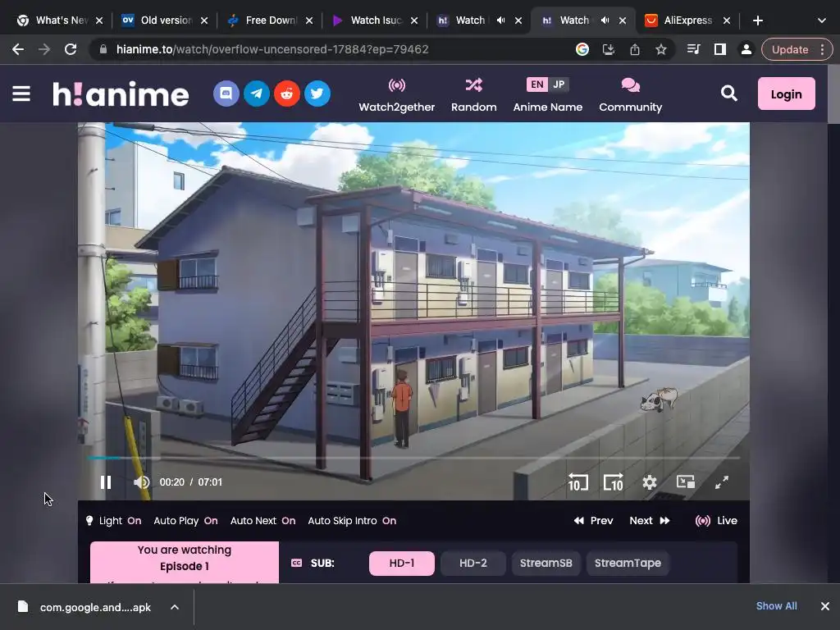Seek on the video progress bar
The image size is (840, 630).
tap(413, 458)
